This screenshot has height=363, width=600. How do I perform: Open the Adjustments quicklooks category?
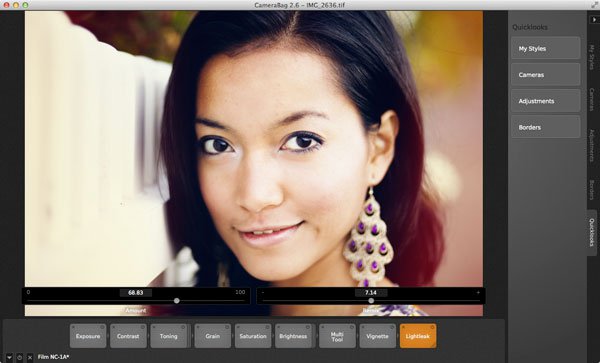click(x=546, y=101)
